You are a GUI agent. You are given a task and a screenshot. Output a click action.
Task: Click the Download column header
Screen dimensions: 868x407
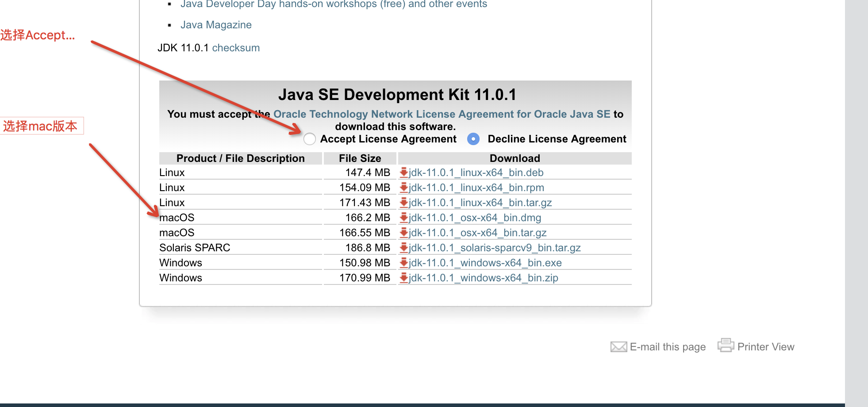click(515, 158)
